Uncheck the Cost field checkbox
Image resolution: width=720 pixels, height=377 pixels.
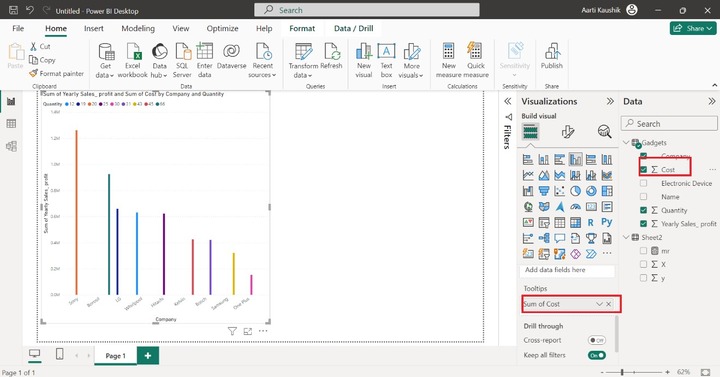[643, 169]
